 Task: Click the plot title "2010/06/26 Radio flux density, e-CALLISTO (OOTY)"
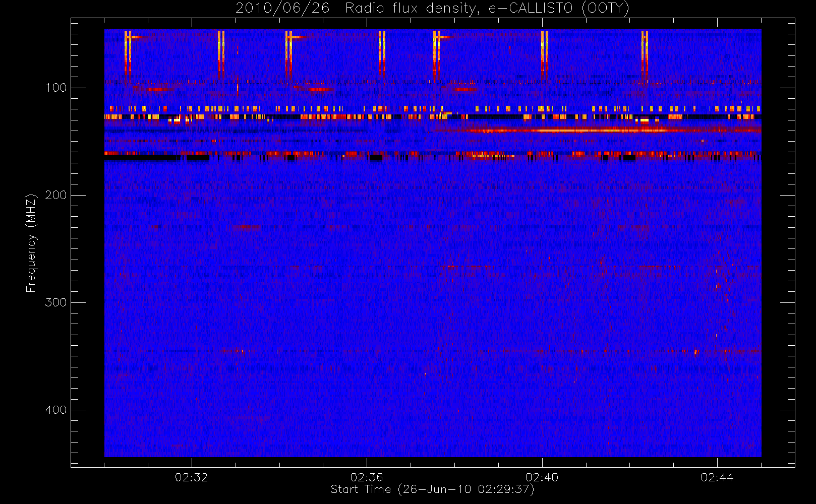point(433,9)
